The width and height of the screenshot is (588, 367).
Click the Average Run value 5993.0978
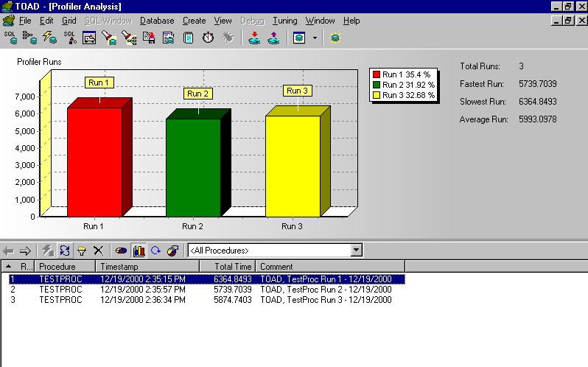tap(538, 119)
